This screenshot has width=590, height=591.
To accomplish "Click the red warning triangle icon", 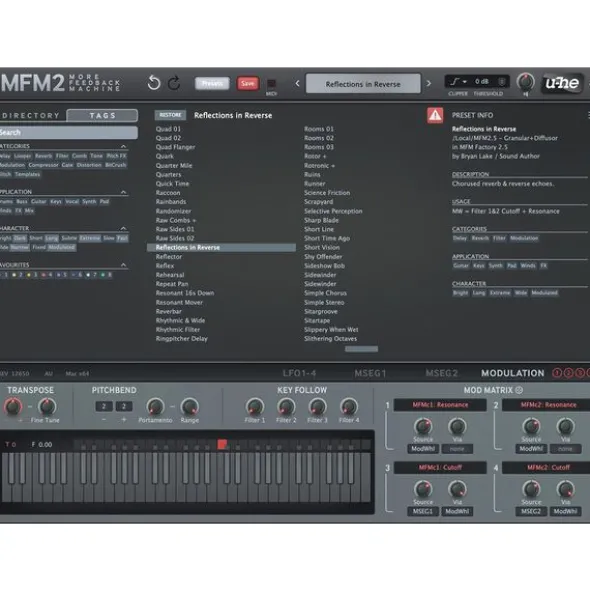I will [x=435, y=115].
